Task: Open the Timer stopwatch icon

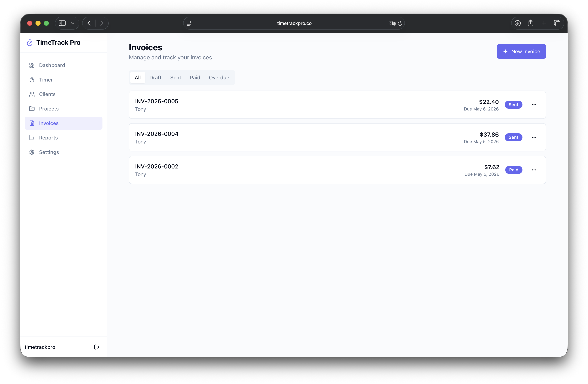Action: point(32,80)
